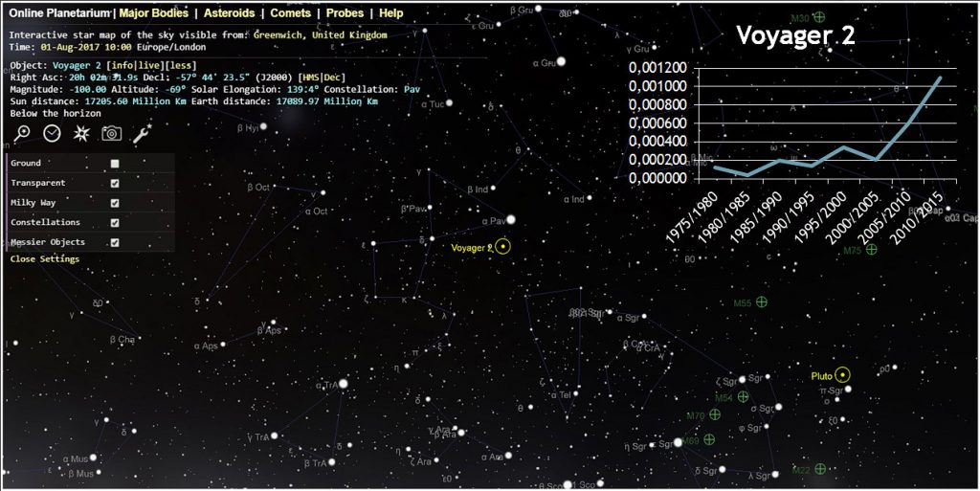Select the β Gru star label

point(522,10)
